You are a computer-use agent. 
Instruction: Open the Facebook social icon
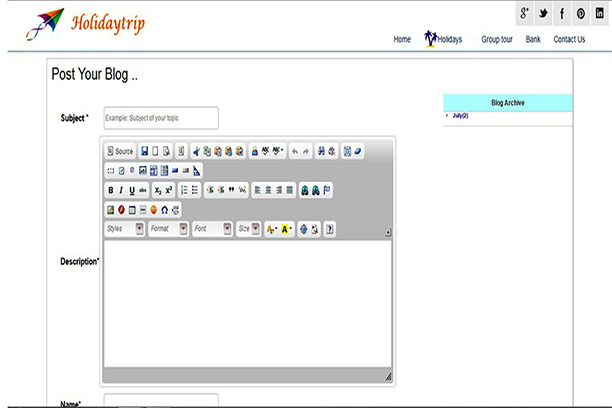[562, 14]
